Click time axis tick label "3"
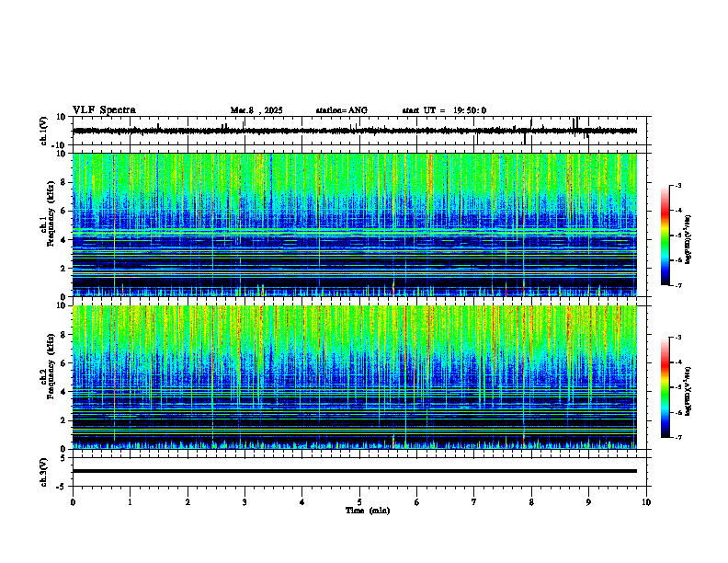This screenshot has height=563, width=728. (245, 502)
